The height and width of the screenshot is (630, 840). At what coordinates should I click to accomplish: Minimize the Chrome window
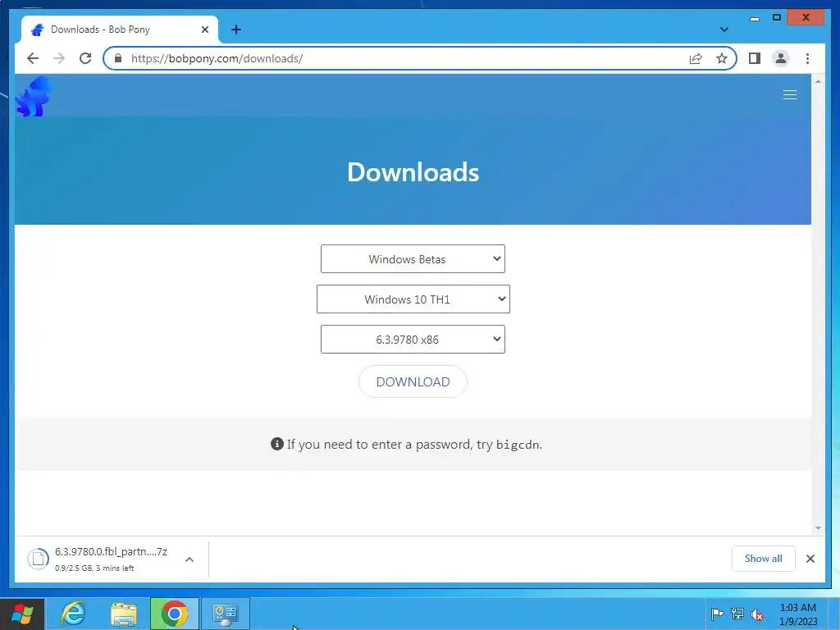click(x=755, y=18)
